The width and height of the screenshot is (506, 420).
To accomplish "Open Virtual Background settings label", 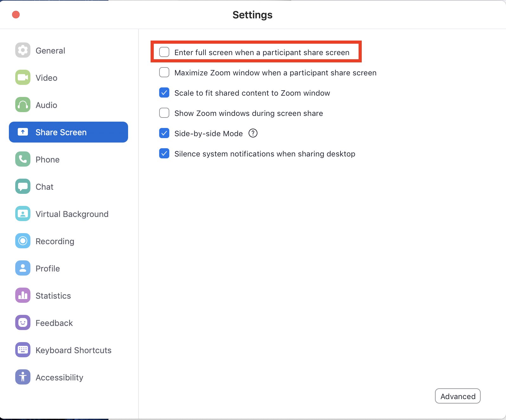I will pos(72,214).
